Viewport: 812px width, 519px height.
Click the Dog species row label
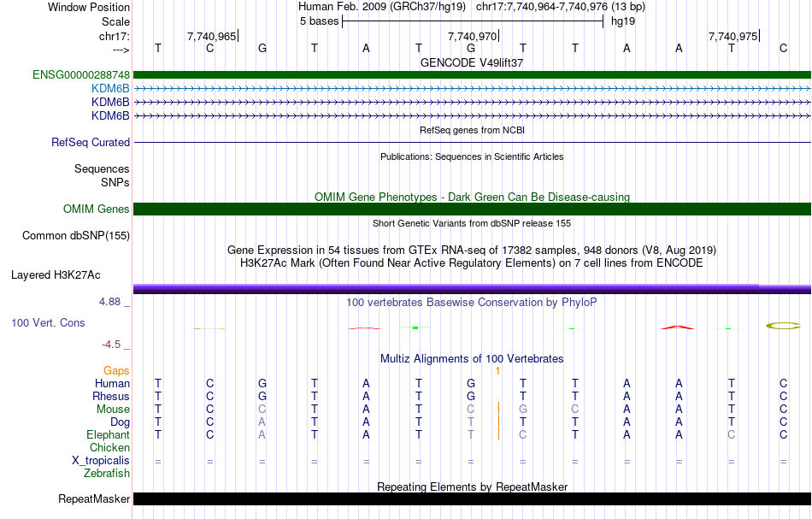pyautogui.click(x=121, y=422)
